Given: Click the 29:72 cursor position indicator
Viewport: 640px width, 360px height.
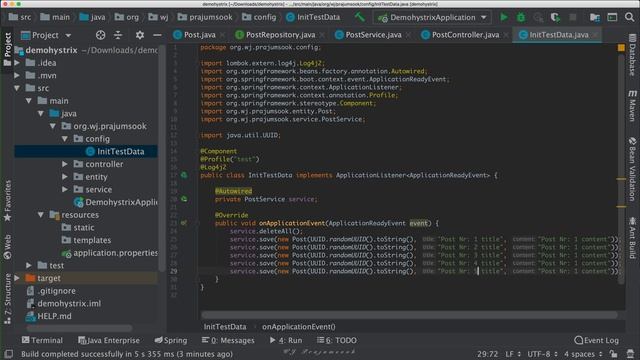Looking at the screenshot, I should 487,354.
